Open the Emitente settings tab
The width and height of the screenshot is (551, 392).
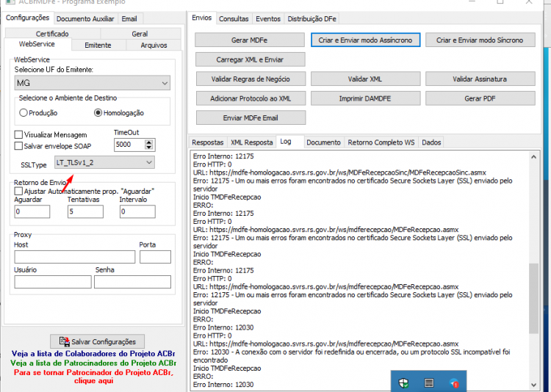pyautogui.click(x=98, y=46)
